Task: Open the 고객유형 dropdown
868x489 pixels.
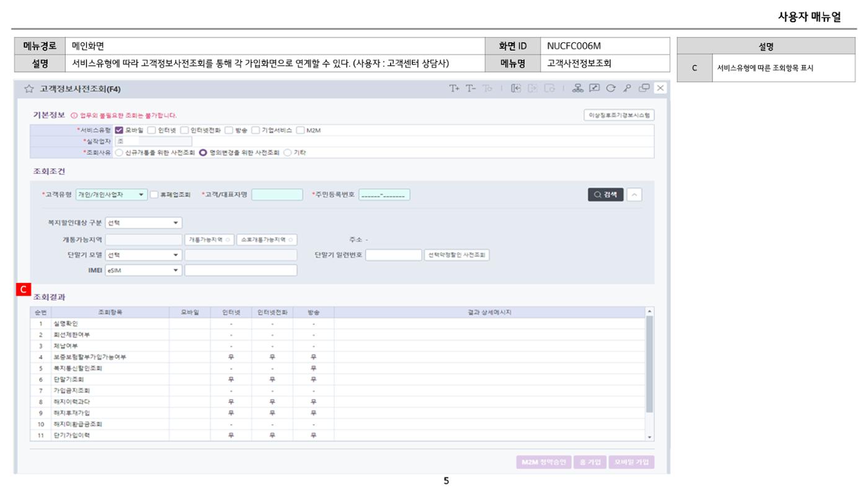Action: (112, 195)
